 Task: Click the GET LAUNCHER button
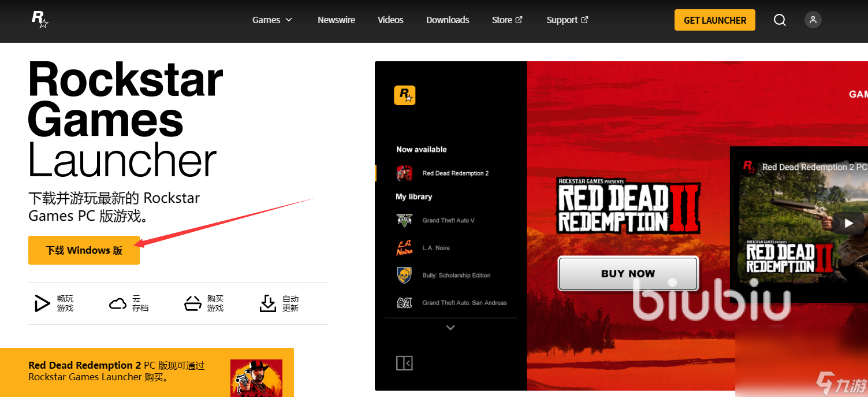pyautogui.click(x=715, y=20)
